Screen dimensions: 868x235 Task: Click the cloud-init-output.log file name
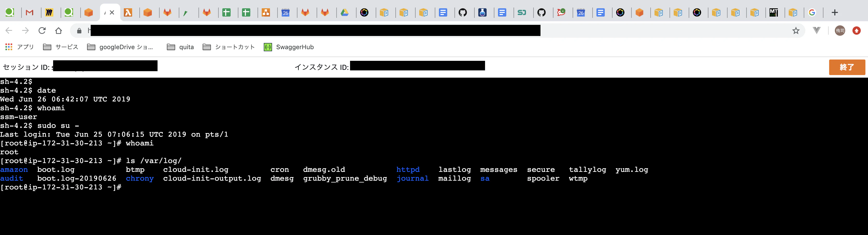point(212,178)
